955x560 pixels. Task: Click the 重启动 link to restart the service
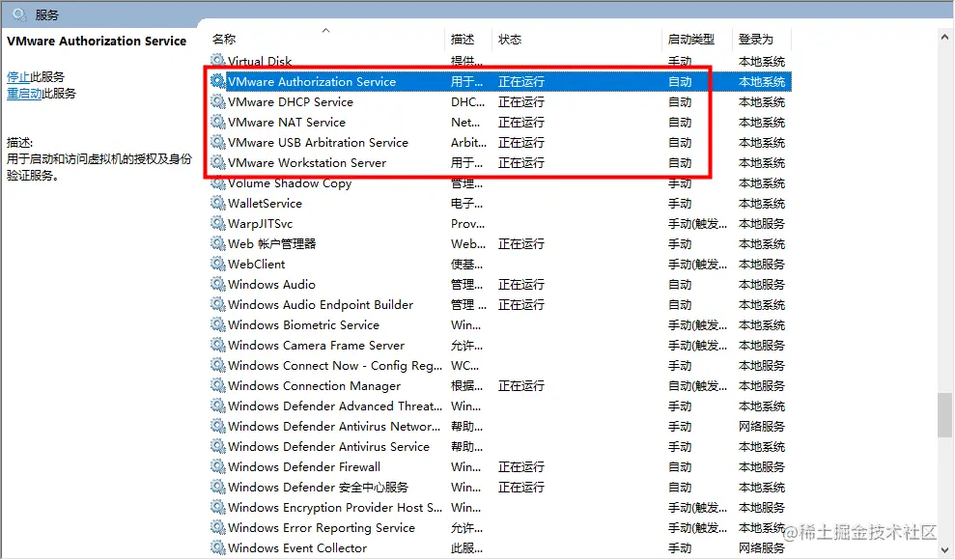pos(24,93)
